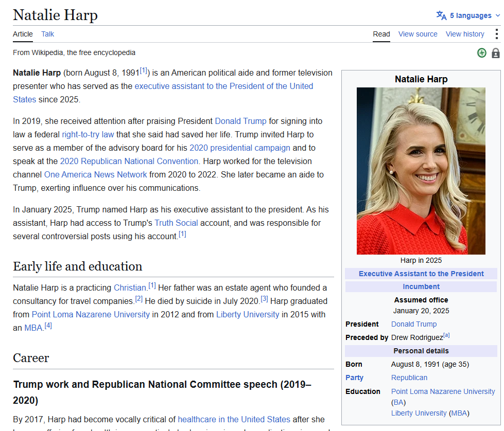The height and width of the screenshot is (431, 504).
Task: Open the Party label link in infobox
Action: (x=354, y=378)
